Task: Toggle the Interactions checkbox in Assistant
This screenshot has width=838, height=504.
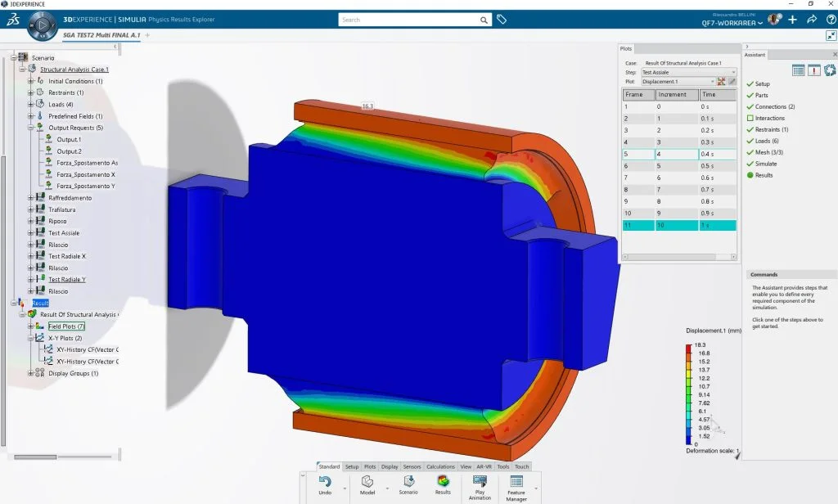Action: click(x=750, y=118)
